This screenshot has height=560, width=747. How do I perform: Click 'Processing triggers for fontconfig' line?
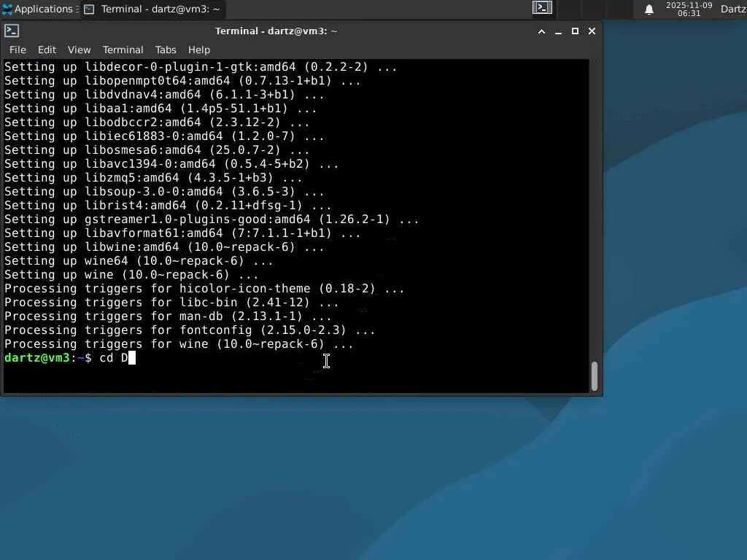tap(190, 330)
